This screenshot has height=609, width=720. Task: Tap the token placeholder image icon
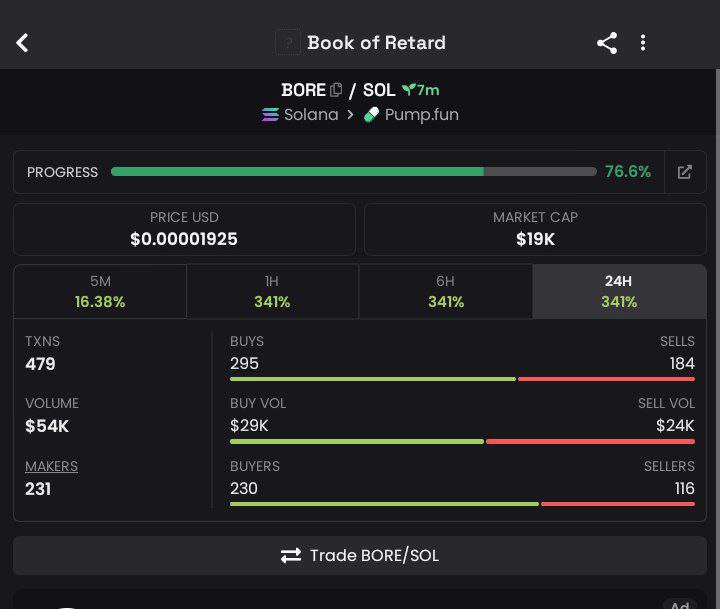click(x=288, y=43)
